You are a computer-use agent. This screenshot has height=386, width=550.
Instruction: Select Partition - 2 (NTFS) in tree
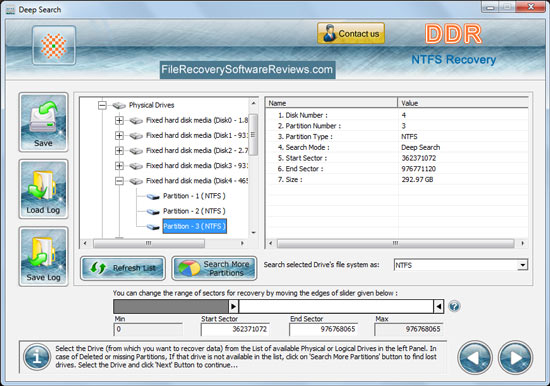194,211
